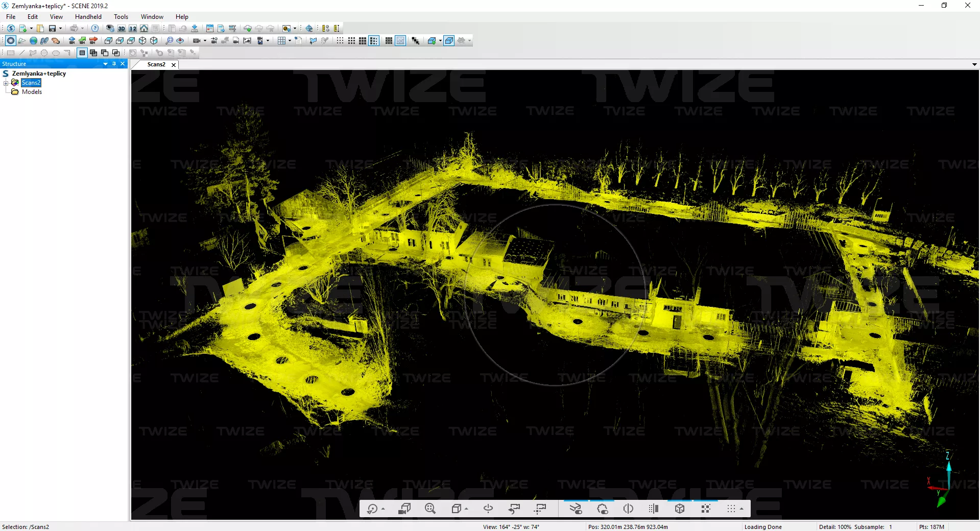Click the rectangle selection tool icon
980x531 pixels.
pos(10,53)
